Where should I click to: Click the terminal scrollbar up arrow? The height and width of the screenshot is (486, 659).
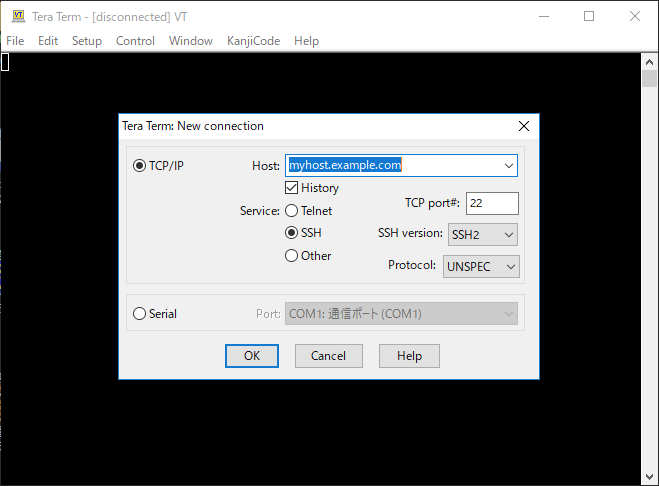(x=649, y=62)
